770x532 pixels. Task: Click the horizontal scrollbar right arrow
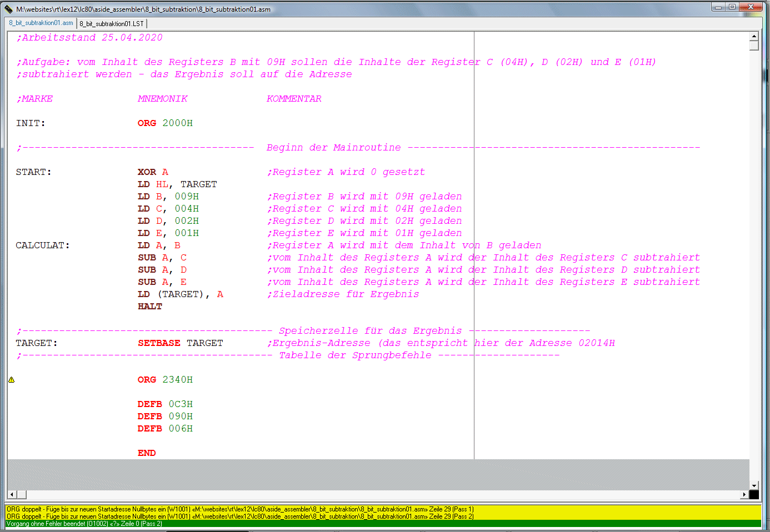click(744, 494)
